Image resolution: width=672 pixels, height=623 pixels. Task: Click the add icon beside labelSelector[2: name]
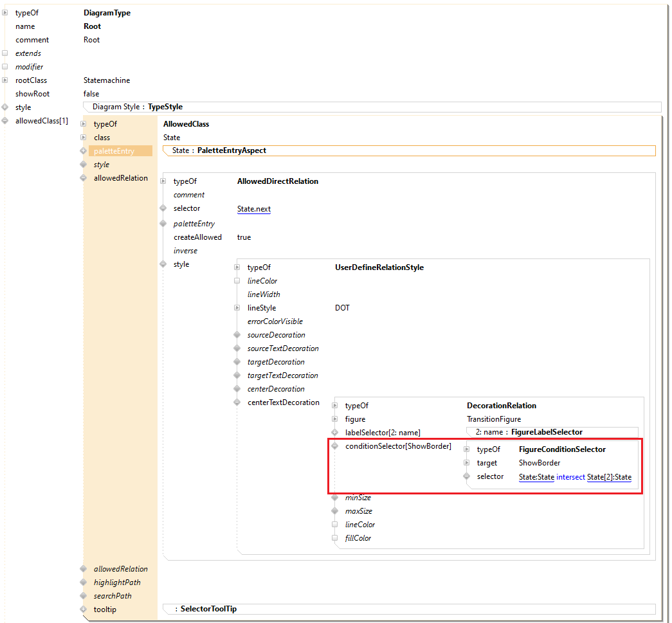[334, 432]
